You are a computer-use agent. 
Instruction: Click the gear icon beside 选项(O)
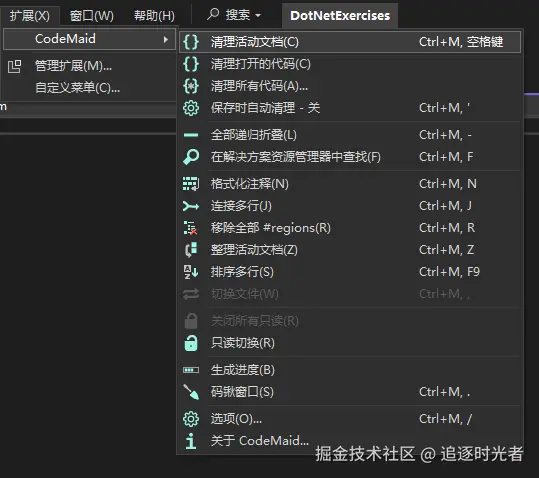191,419
